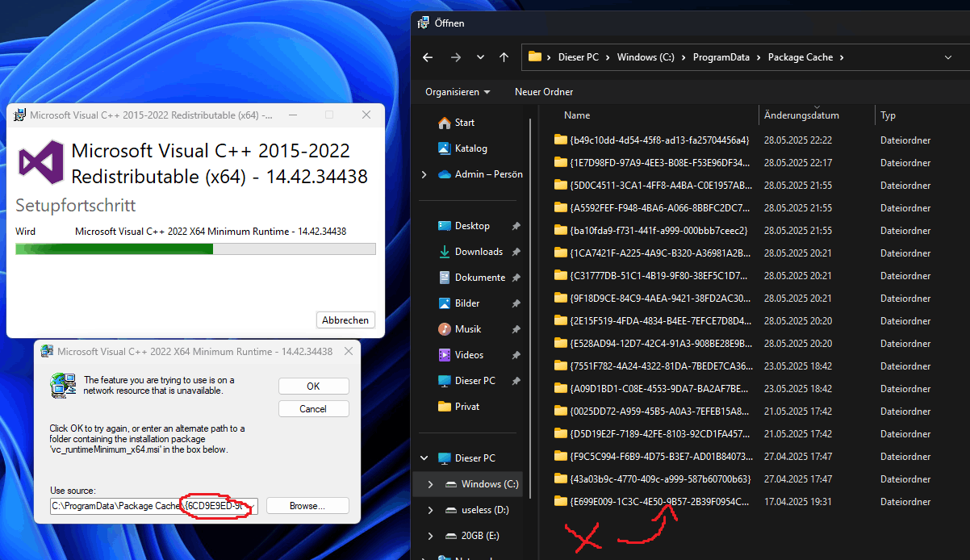
Task: Create a folder with Neuer Ordner
Action: coord(544,92)
